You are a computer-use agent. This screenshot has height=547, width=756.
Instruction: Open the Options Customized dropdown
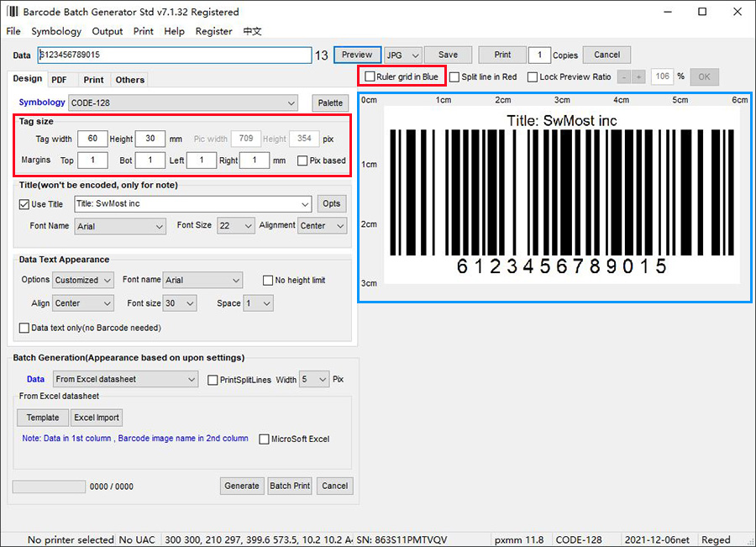[83, 281]
